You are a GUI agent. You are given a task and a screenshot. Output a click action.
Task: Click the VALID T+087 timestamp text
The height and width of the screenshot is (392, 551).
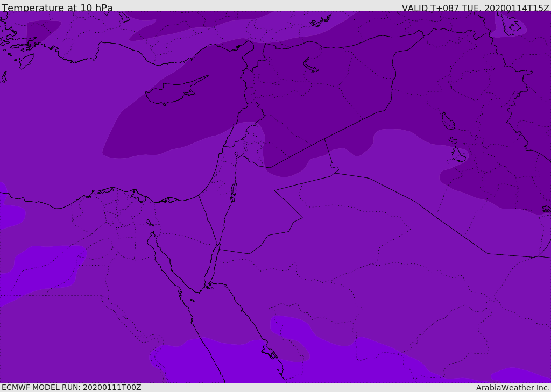coord(476,8)
